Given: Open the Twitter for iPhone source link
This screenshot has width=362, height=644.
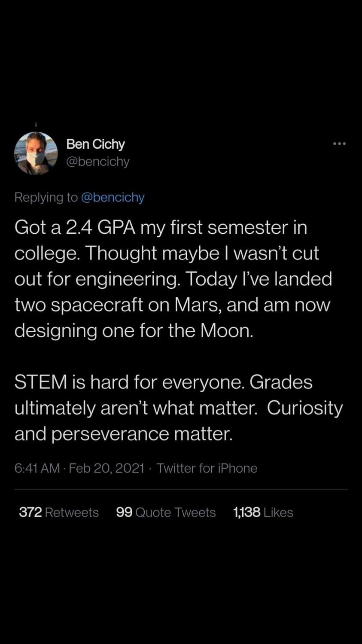Looking at the screenshot, I should click(x=207, y=468).
